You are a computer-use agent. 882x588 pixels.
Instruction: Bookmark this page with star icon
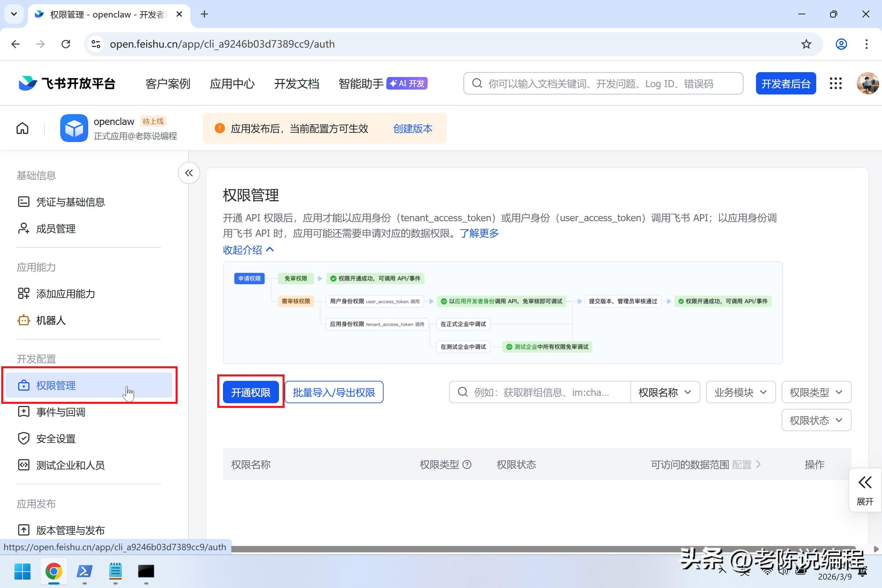[806, 44]
